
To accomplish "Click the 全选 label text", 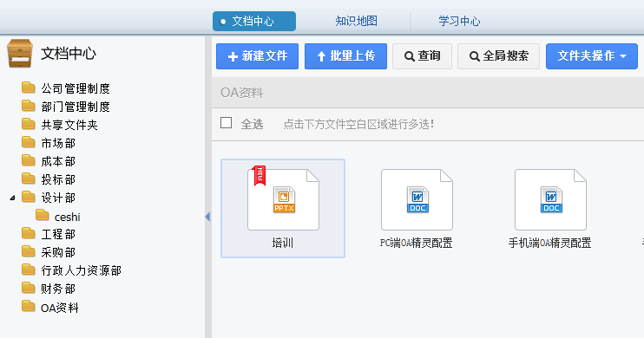I will [x=252, y=124].
